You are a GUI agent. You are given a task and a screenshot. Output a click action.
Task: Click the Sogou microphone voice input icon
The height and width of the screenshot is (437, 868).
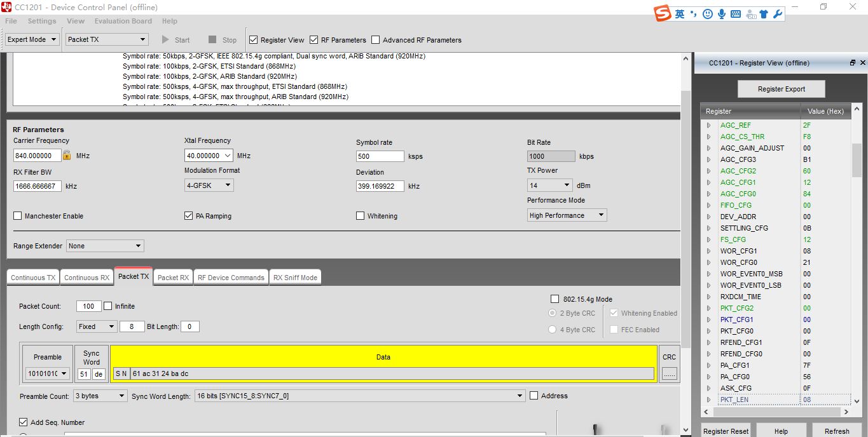tap(722, 13)
